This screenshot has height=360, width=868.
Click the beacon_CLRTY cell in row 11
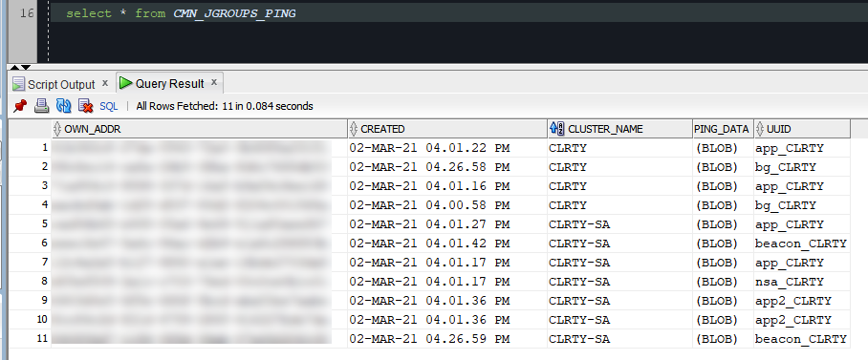click(800, 338)
